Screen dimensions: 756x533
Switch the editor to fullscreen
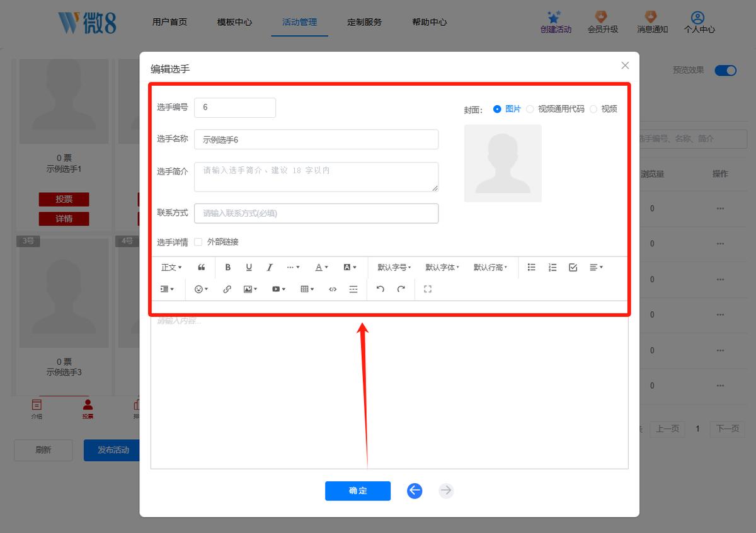click(428, 289)
